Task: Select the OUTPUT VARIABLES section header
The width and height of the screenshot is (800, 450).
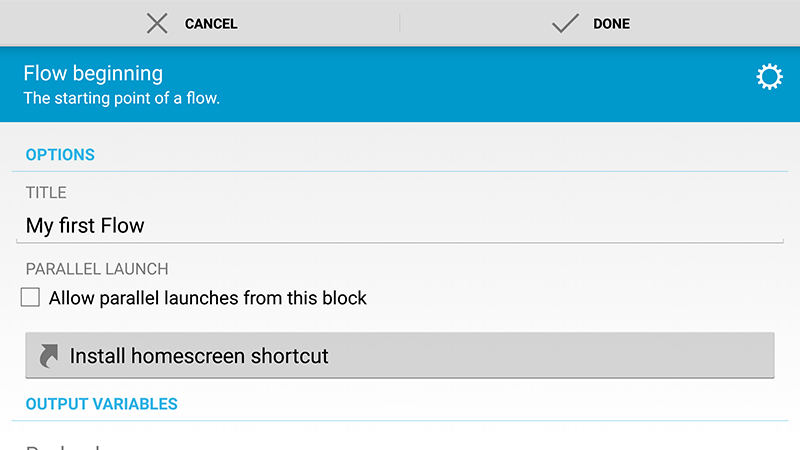Action: pos(102,404)
